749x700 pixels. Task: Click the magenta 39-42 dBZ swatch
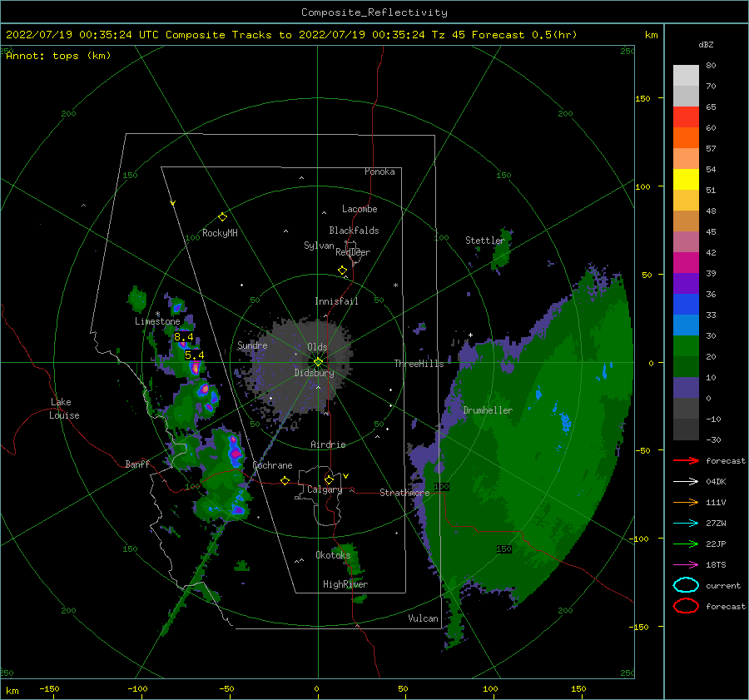tap(686, 263)
